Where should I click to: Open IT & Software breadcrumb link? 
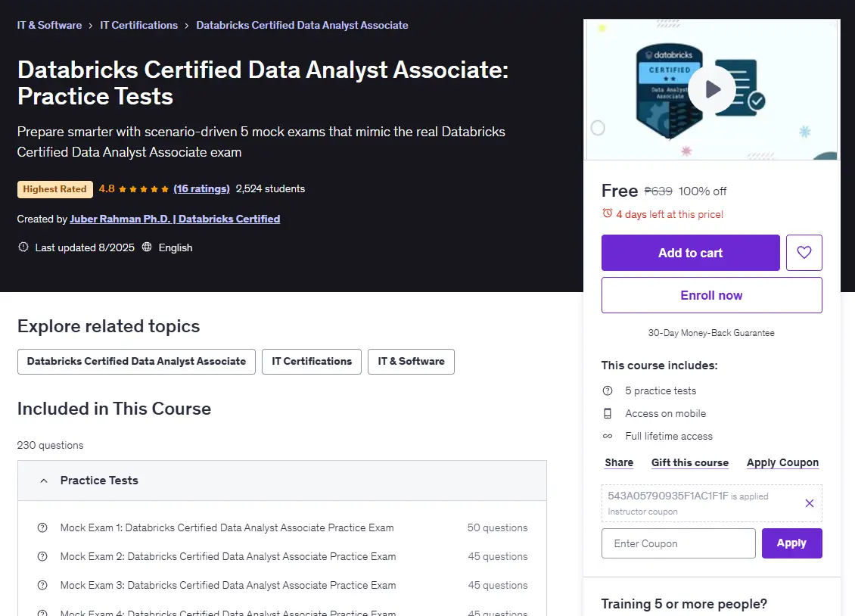(49, 25)
